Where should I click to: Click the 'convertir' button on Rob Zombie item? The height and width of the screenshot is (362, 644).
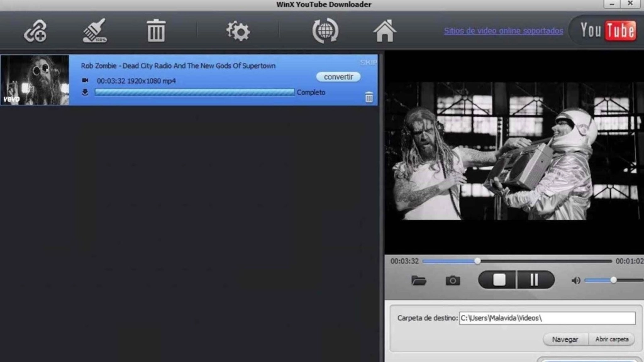coord(338,77)
